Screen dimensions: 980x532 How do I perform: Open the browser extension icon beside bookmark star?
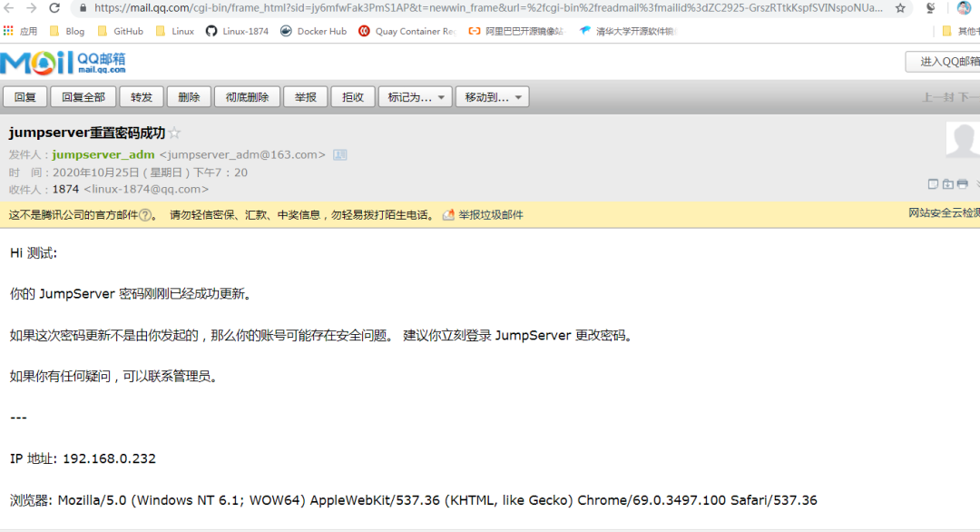click(x=931, y=8)
